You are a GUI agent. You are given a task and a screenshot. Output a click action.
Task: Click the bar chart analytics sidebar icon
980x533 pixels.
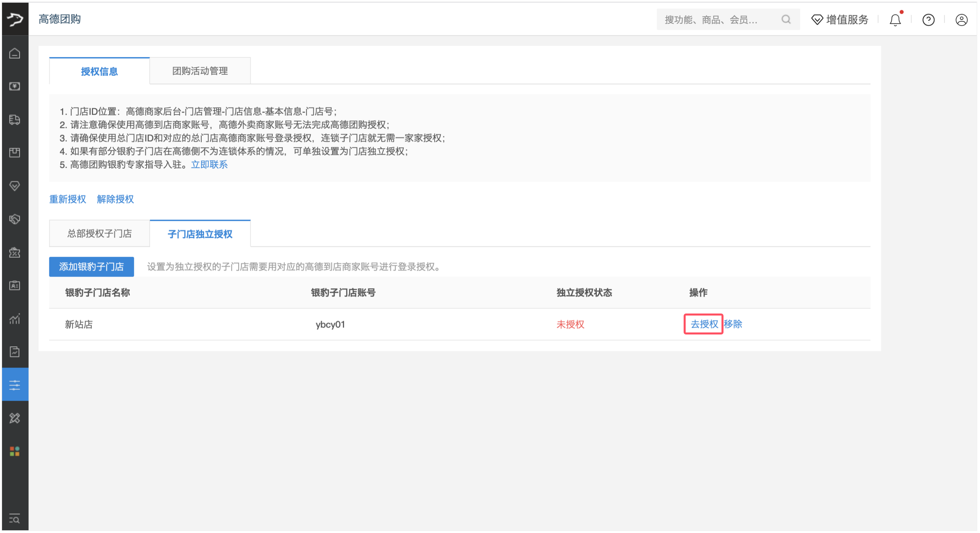point(15,319)
